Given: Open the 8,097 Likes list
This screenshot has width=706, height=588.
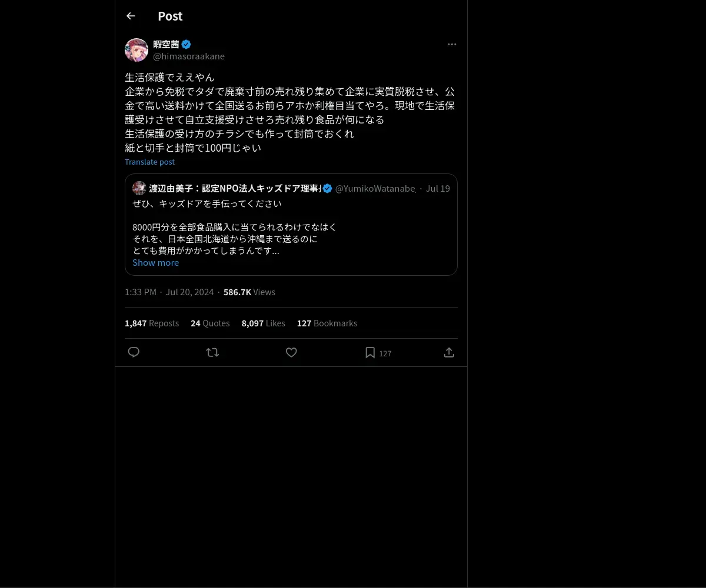Looking at the screenshot, I should click(263, 323).
